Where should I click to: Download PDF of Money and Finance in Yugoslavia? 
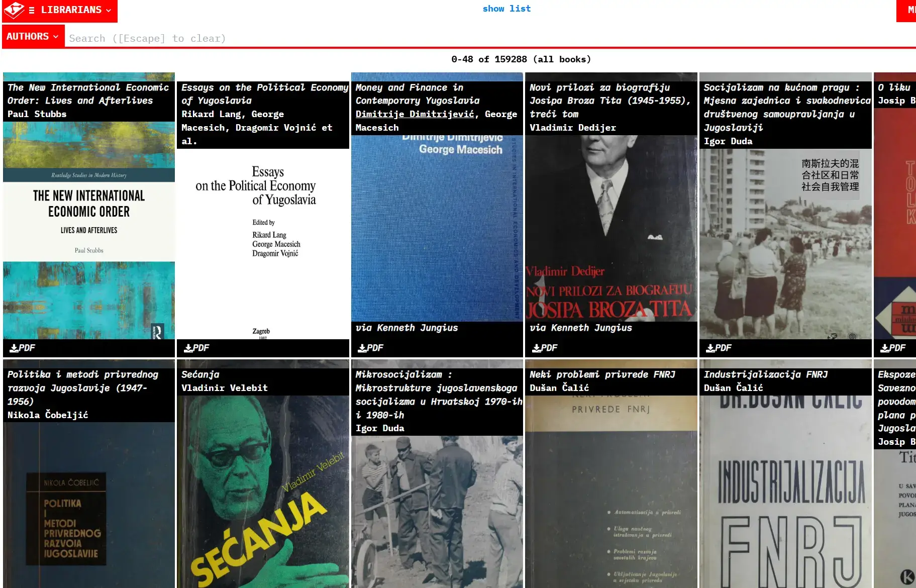(x=370, y=348)
